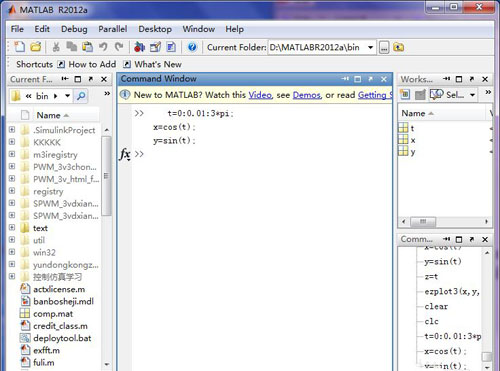Open Help with the blue question icon

pos(192,47)
